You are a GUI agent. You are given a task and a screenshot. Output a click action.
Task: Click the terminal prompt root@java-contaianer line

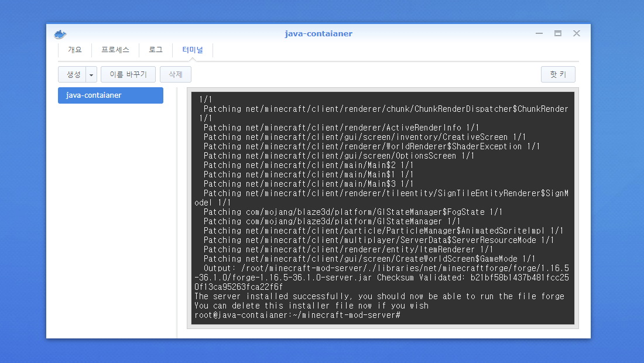(297, 316)
